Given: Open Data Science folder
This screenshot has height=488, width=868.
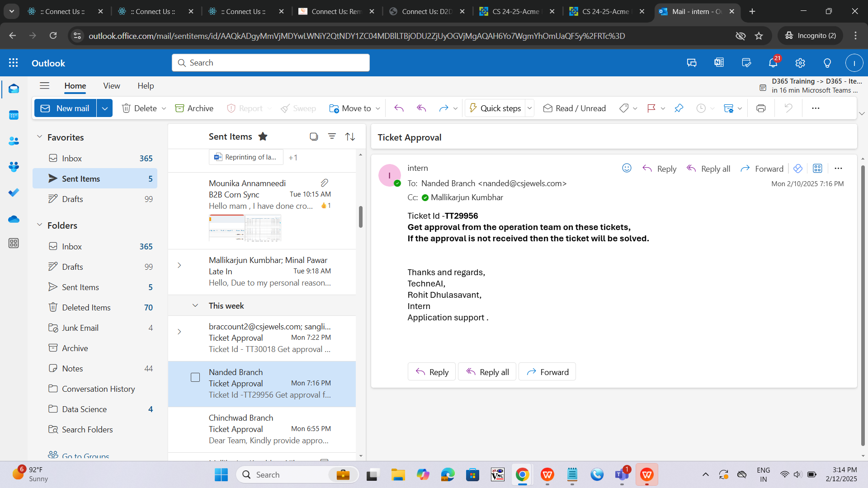Looking at the screenshot, I should pos(95,409).
